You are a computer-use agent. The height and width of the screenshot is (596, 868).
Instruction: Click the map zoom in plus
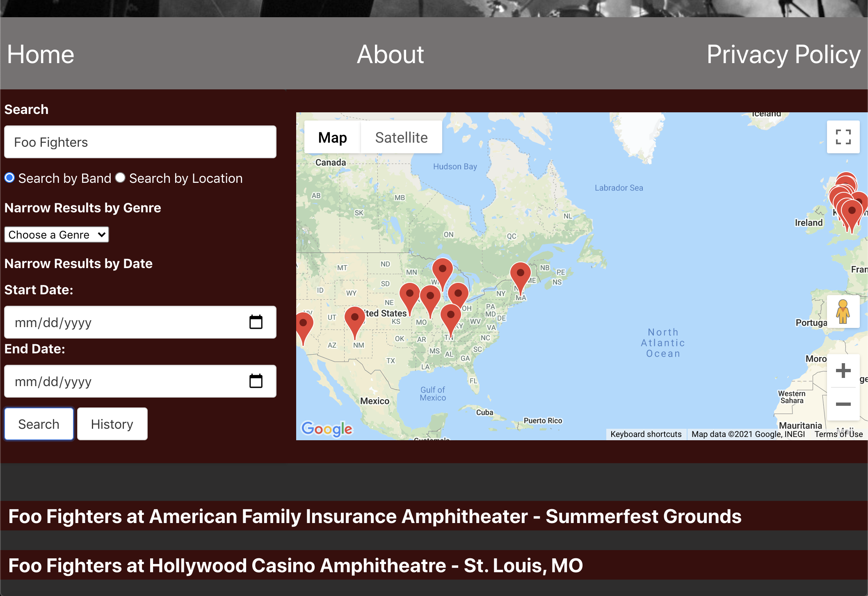(843, 371)
